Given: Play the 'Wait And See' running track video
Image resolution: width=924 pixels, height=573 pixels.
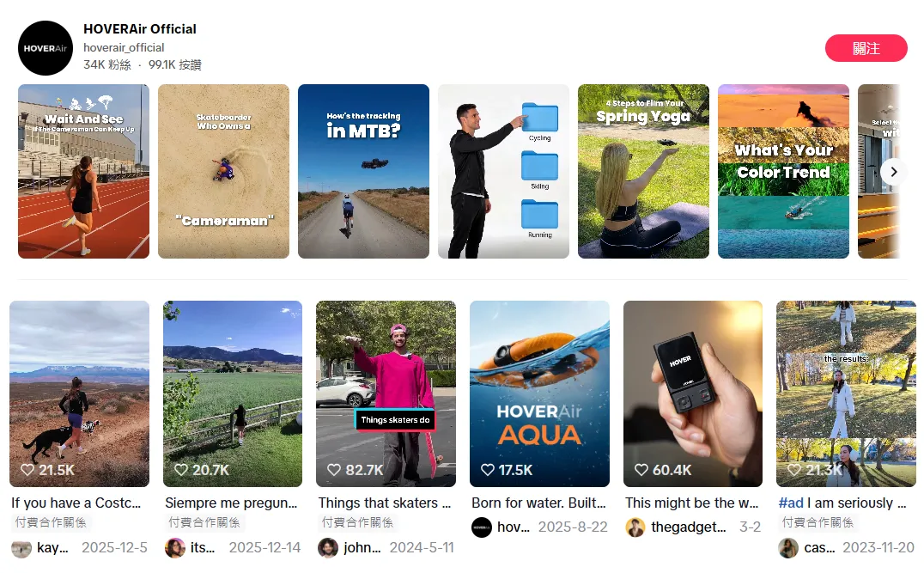Looking at the screenshot, I should pyautogui.click(x=83, y=171).
